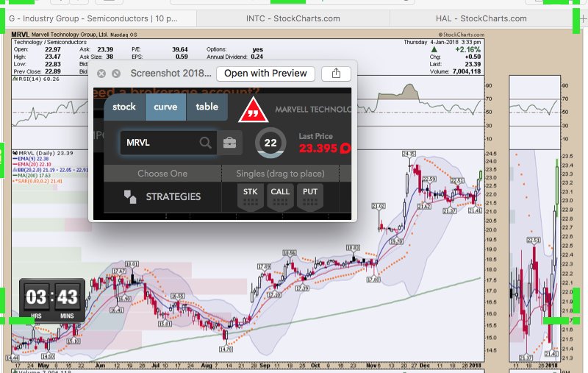Click the circular gauge showing 22
Viewport: 588px width, 373px height.
(270, 143)
